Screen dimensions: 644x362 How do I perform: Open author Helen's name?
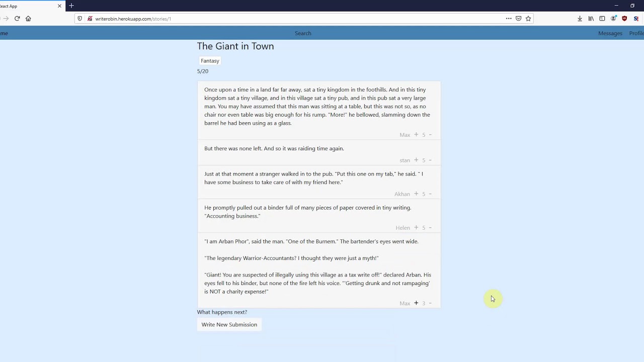pyautogui.click(x=403, y=228)
